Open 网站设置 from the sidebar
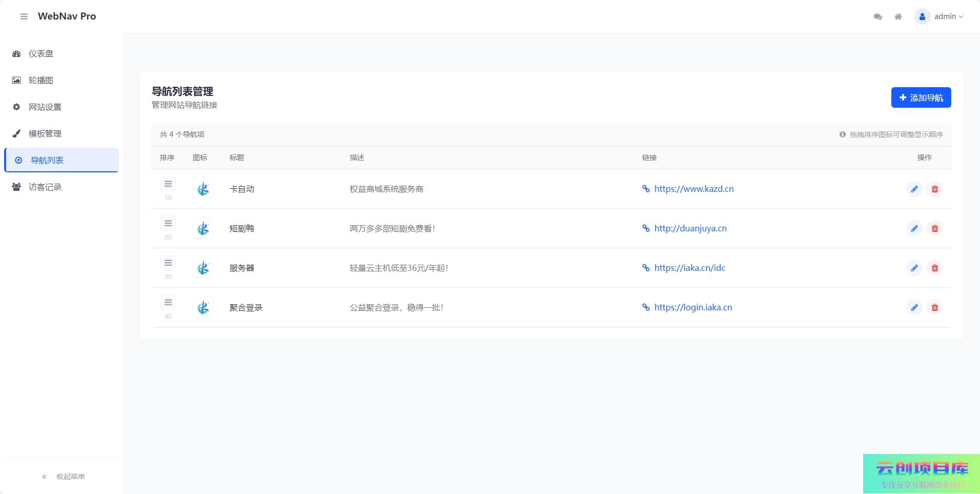The image size is (980, 494). pyautogui.click(x=45, y=107)
